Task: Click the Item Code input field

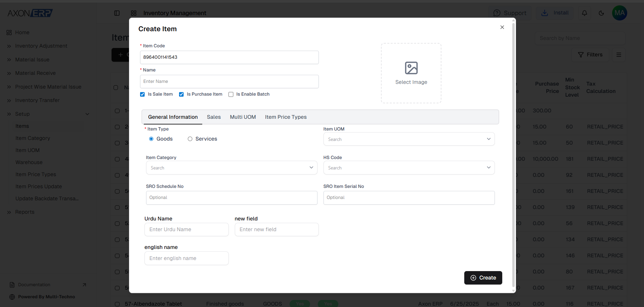Action: [x=229, y=57]
